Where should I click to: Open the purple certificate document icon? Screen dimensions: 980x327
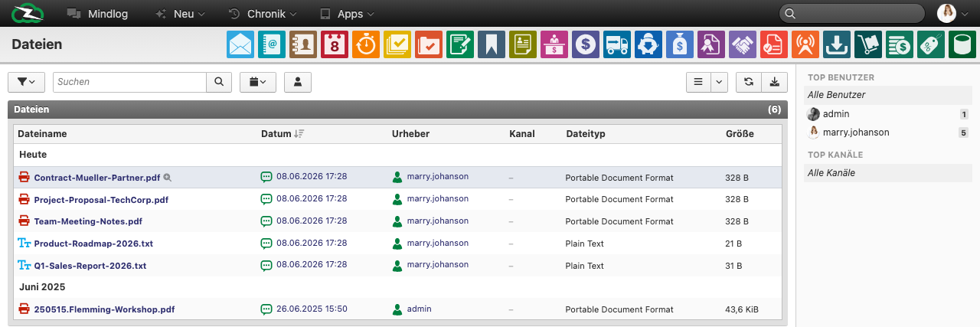(x=711, y=44)
